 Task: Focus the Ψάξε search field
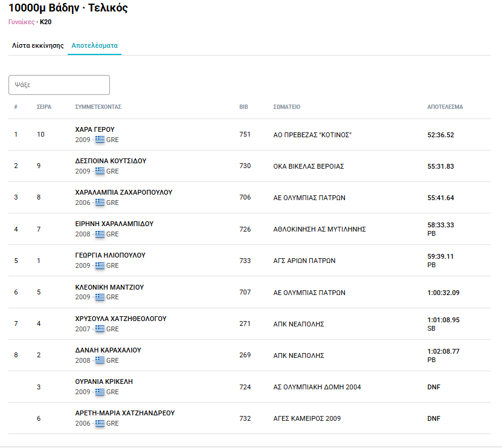(59, 85)
